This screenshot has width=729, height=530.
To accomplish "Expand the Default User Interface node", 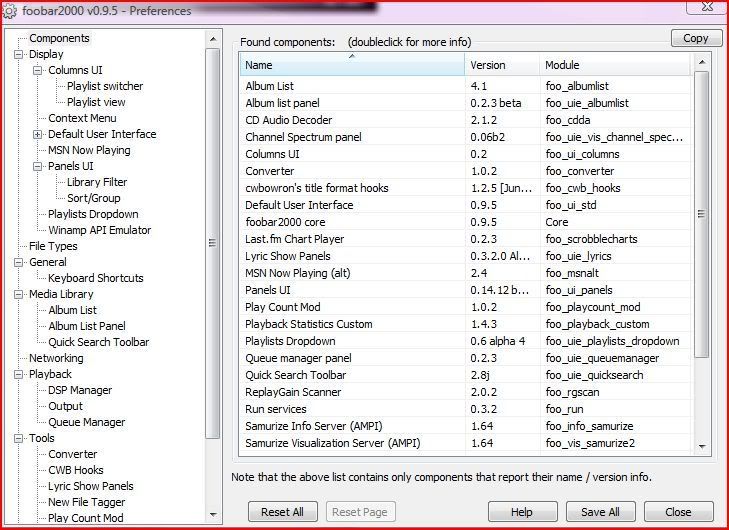I will (x=38, y=135).
